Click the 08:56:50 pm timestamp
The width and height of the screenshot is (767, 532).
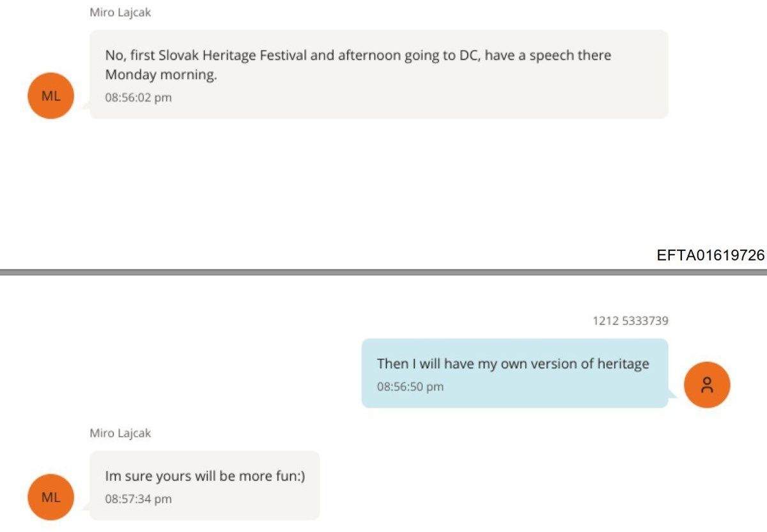click(x=410, y=386)
